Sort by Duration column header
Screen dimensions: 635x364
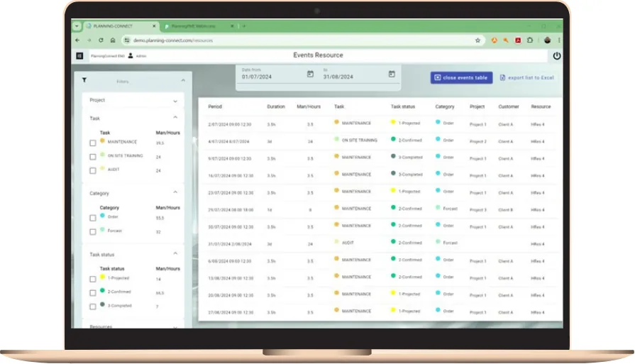pyautogui.click(x=276, y=106)
